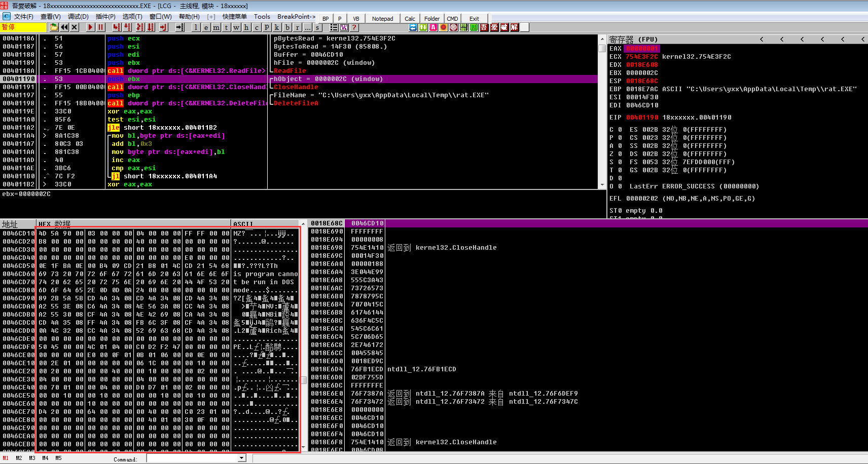Open the CPU window (c)
This screenshot has height=464, width=868.
[x=257, y=27]
